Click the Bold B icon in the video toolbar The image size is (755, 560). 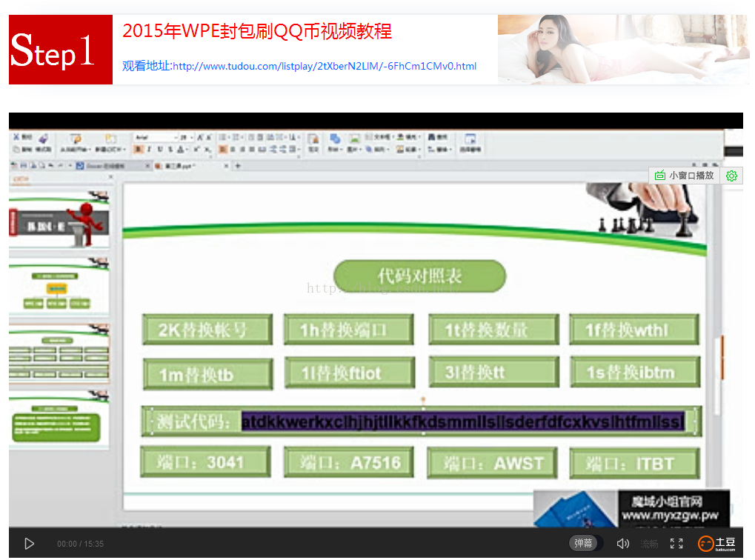coord(139,150)
